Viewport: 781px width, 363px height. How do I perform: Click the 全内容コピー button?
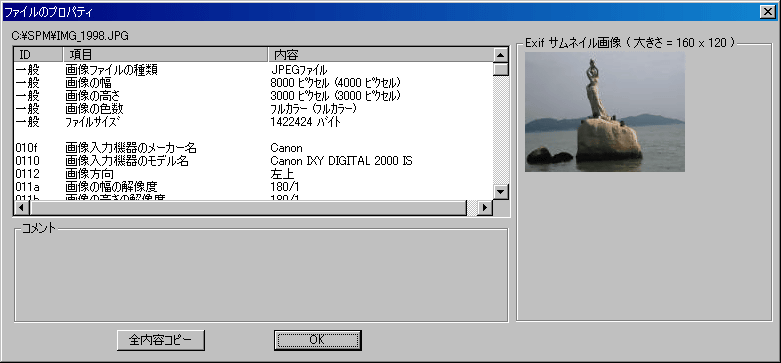tap(160, 340)
